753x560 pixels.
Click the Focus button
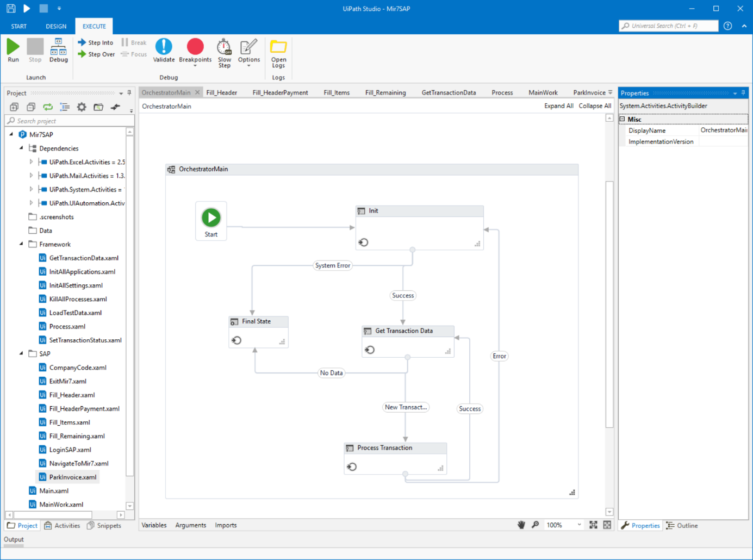tap(134, 54)
